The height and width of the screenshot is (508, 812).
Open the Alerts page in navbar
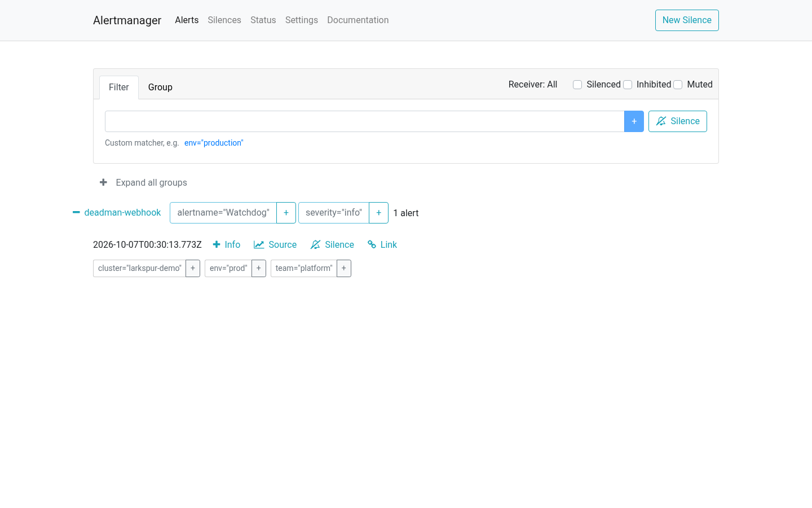pyautogui.click(x=187, y=20)
